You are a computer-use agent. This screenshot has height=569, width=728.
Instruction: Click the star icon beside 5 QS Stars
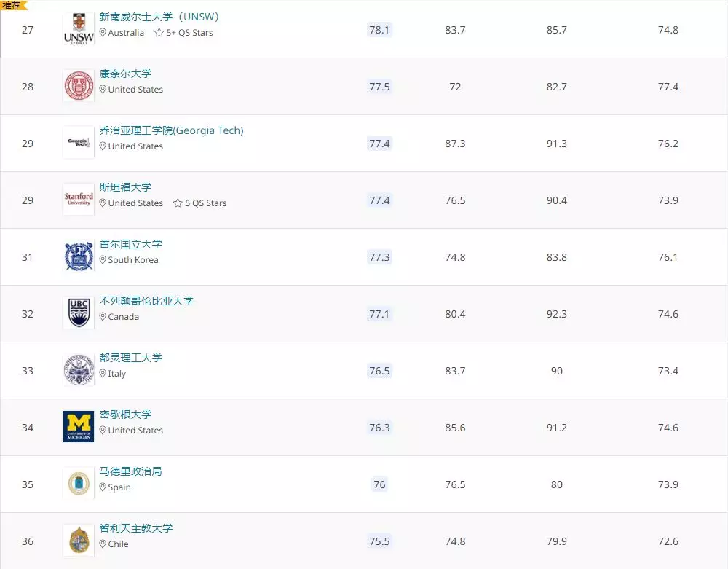(x=178, y=203)
